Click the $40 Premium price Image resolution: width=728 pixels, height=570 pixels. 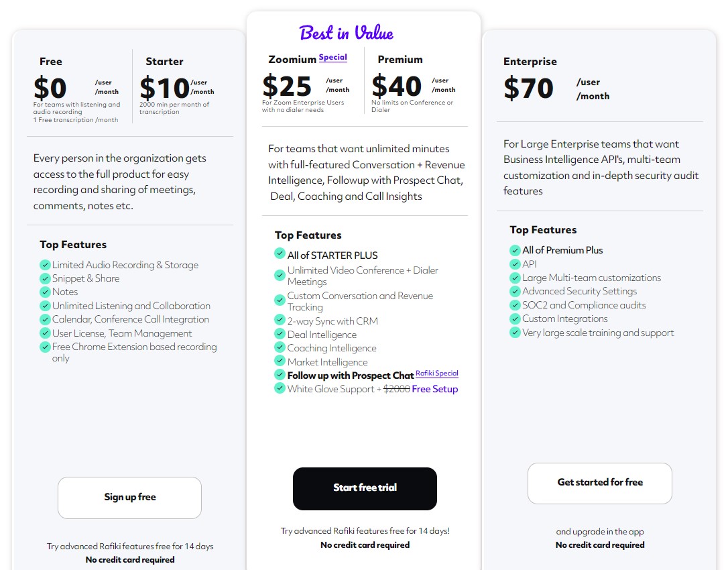pos(396,87)
